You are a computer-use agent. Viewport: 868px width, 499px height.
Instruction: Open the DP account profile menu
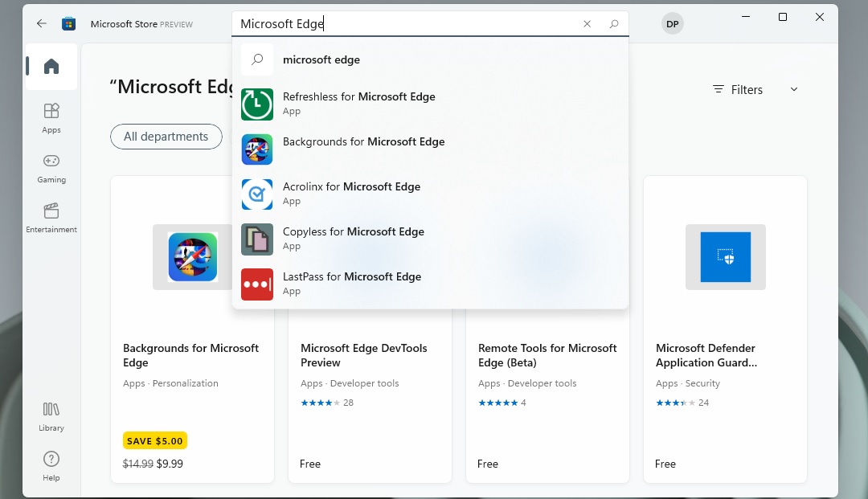(x=673, y=23)
